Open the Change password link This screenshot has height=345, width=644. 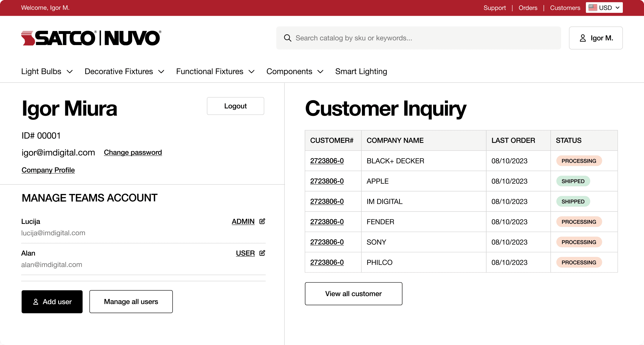click(133, 152)
